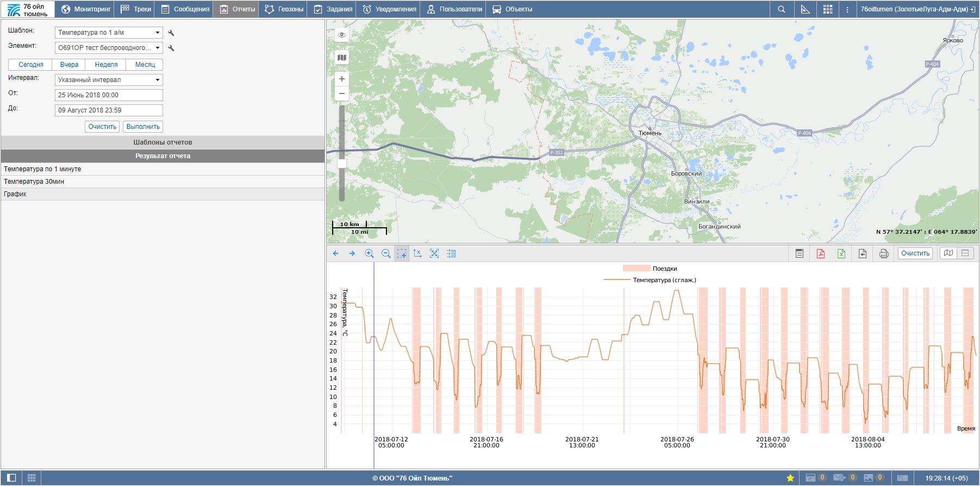
Task: Print the report with printer icon
Action: tap(884, 254)
